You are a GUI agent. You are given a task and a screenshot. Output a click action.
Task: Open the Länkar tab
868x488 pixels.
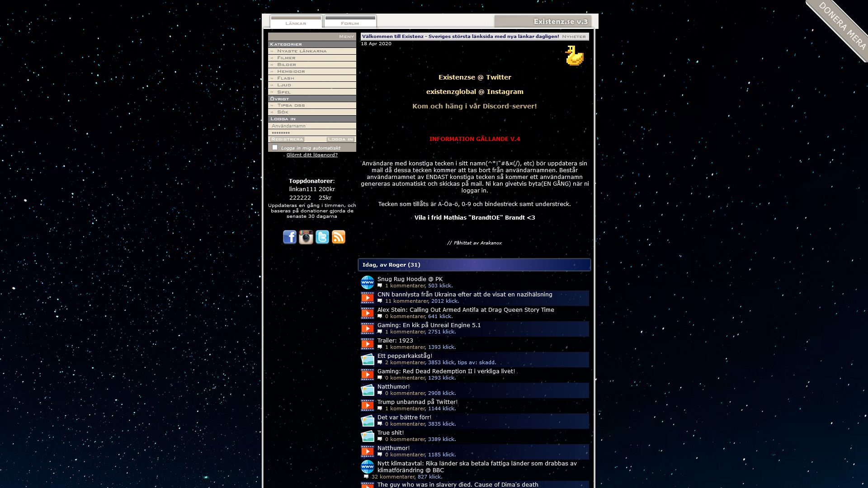(295, 22)
